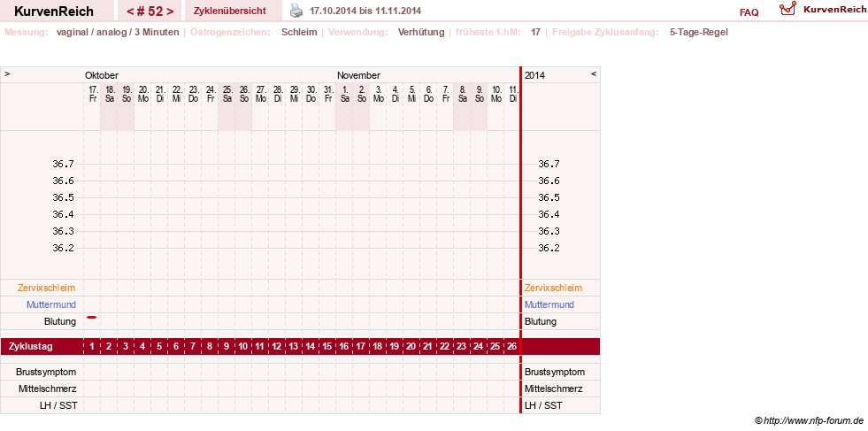Click the KurvenReich title at top left
Image resolution: width=868 pixels, height=431 pixels.
(x=54, y=12)
